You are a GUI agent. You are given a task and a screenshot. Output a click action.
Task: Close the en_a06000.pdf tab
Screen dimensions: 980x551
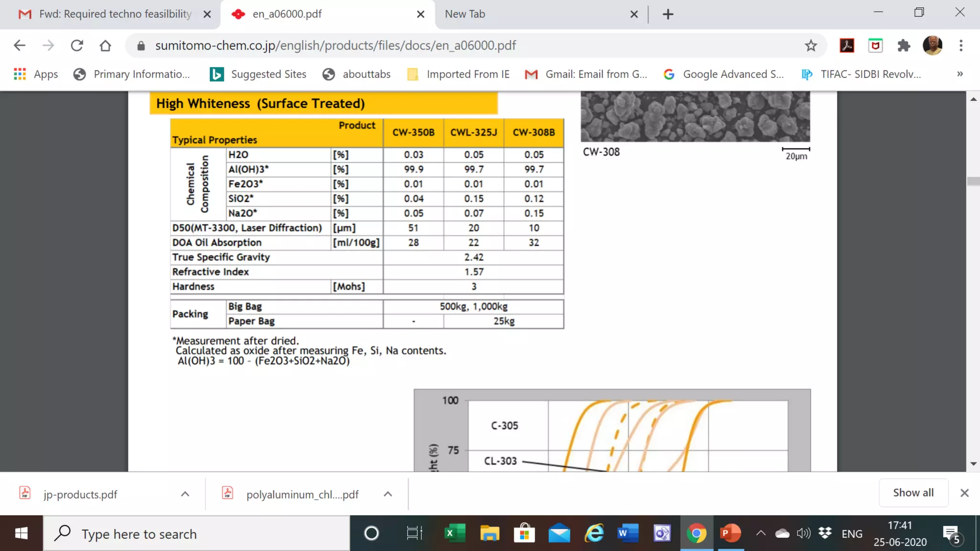click(x=421, y=14)
